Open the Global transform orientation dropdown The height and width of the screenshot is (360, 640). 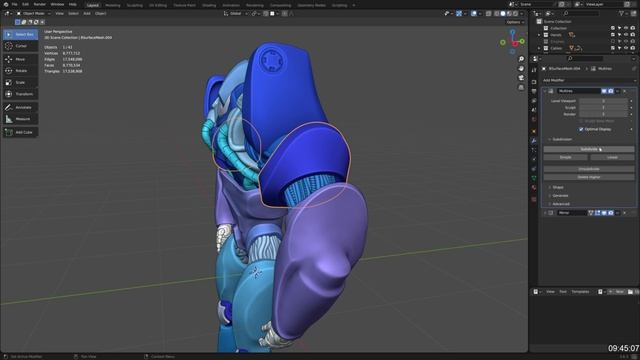236,13
